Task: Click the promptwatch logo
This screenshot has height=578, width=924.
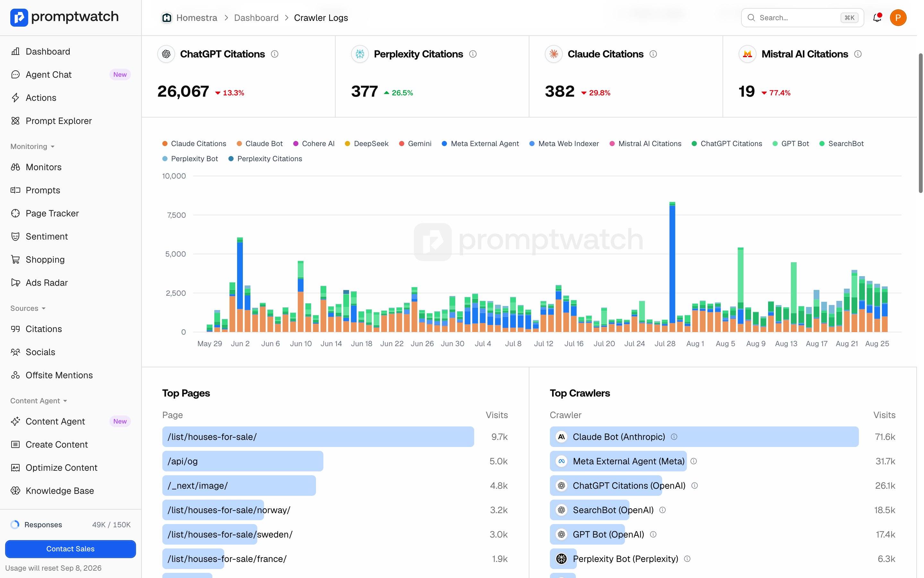Action: tap(64, 17)
